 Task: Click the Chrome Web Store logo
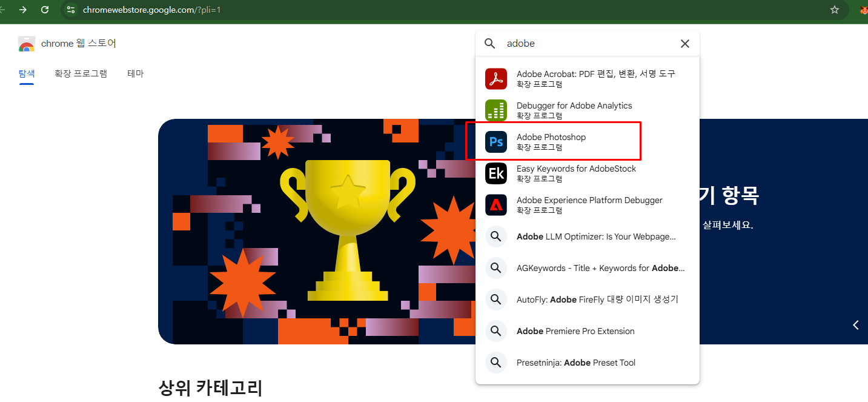(27, 44)
